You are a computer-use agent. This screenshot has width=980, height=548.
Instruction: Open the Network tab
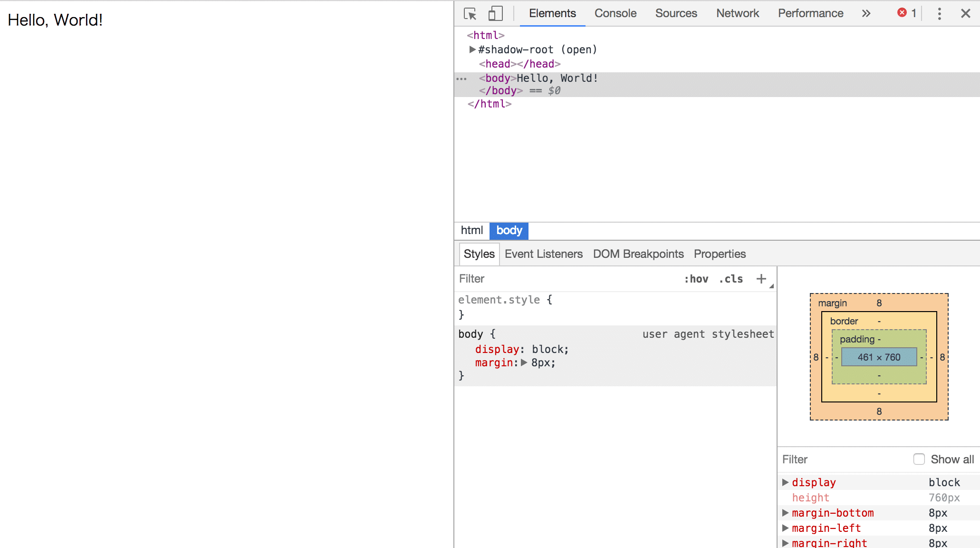tap(738, 13)
